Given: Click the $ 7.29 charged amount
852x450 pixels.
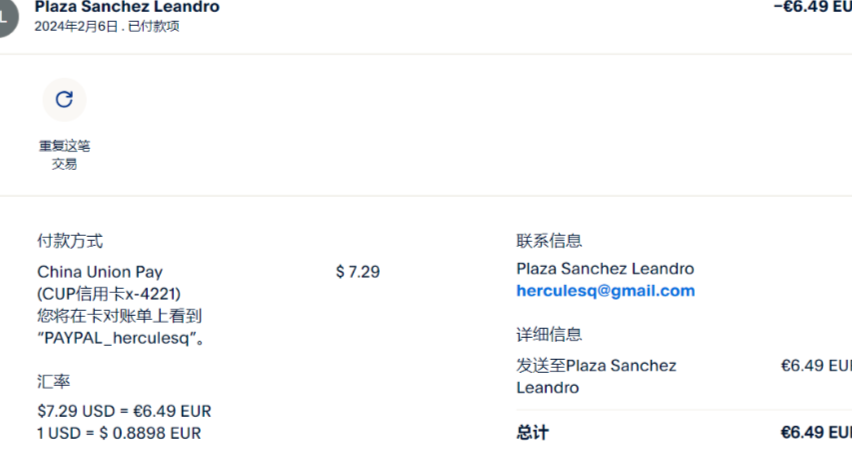Looking at the screenshot, I should click(358, 272).
